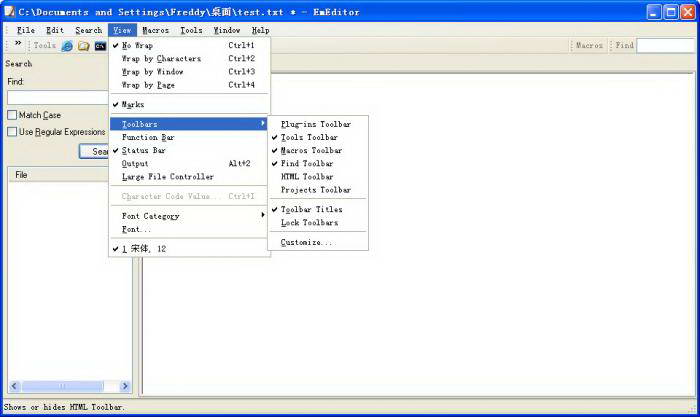Viewport: 700px width, 417px height.
Task: Click right arrow of file list scrollbar
Action: (x=125, y=386)
